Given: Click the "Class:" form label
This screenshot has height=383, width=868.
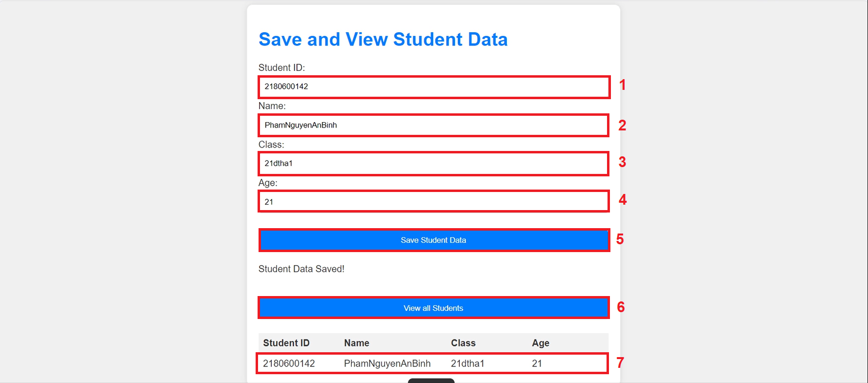Looking at the screenshot, I should click(271, 145).
